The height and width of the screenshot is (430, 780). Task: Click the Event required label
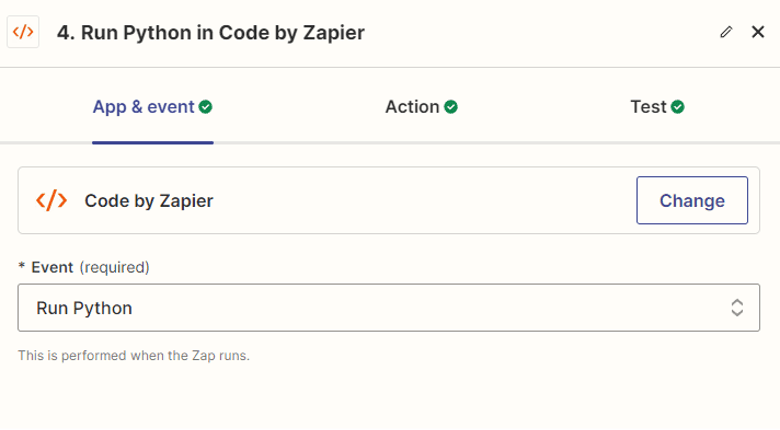[84, 267]
